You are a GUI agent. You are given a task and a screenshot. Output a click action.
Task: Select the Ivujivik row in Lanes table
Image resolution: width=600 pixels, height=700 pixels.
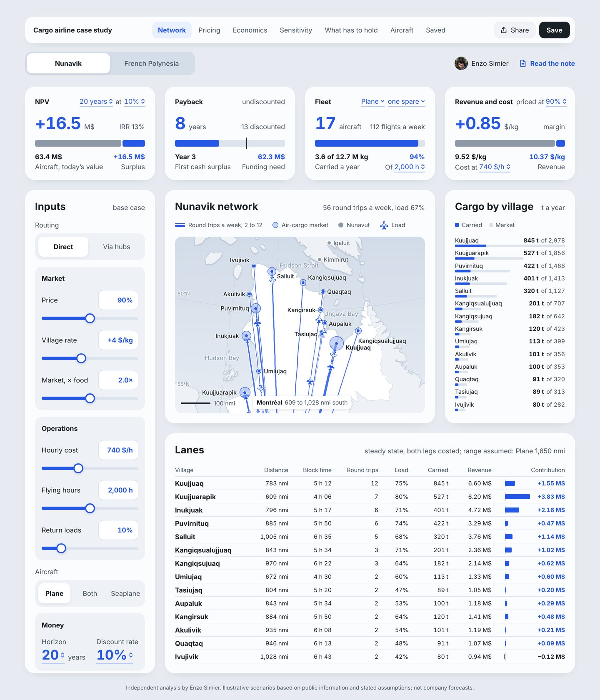[x=370, y=657]
